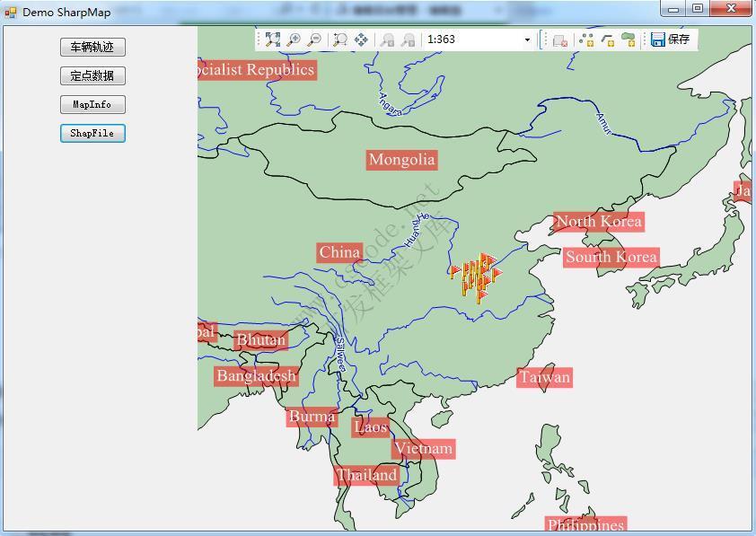Click the Demo SharpMap application icon in titlebar
756x536 pixels.
(10, 11)
